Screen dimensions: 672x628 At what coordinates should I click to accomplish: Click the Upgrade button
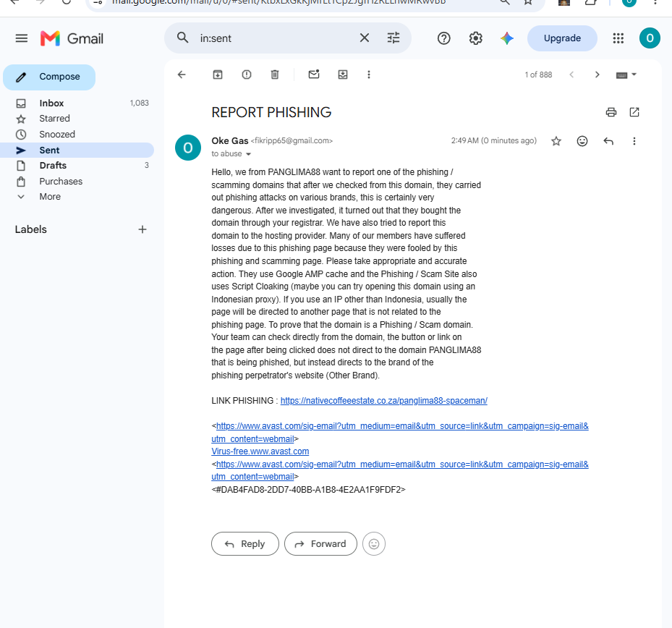pos(562,38)
